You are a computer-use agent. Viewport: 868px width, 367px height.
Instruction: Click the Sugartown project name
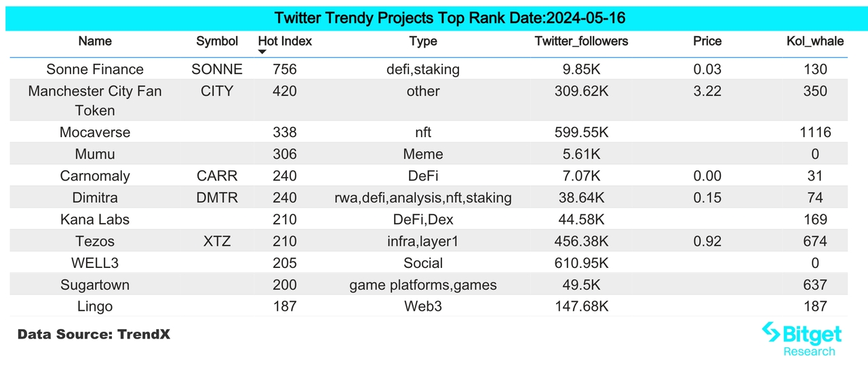click(95, 284)
